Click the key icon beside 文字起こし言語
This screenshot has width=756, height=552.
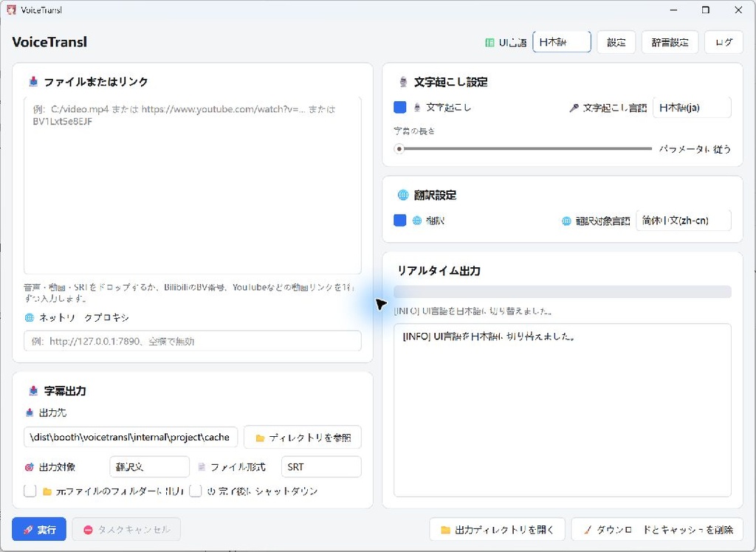click(574, 108)
